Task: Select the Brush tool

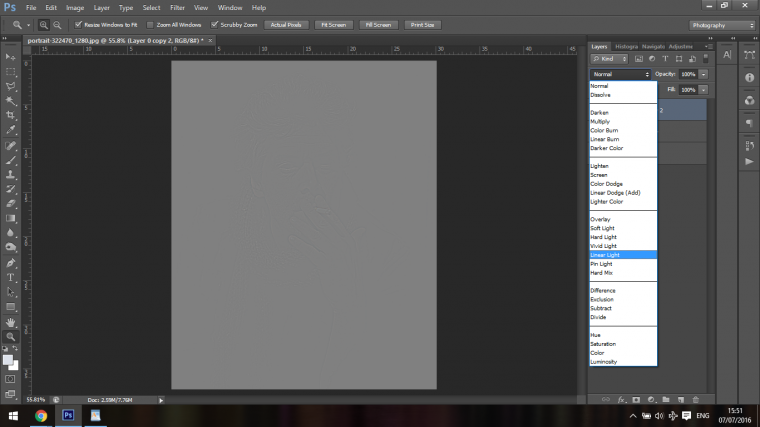Action: 10,160
